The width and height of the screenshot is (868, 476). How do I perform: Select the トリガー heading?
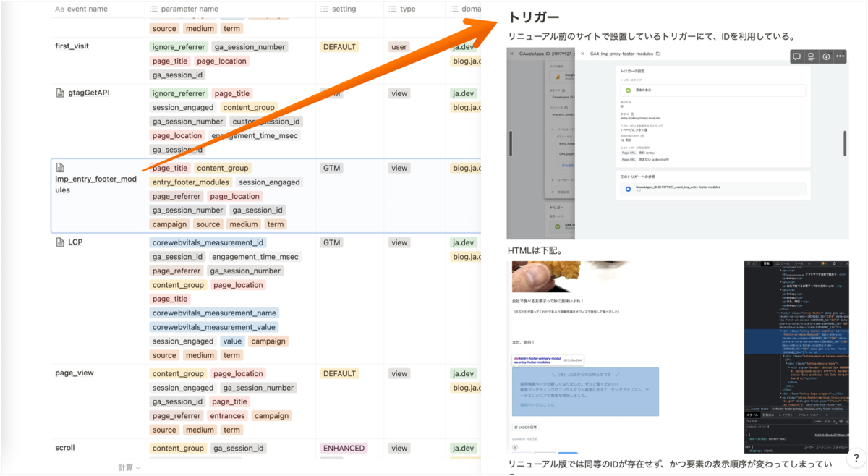click(534, 17)
